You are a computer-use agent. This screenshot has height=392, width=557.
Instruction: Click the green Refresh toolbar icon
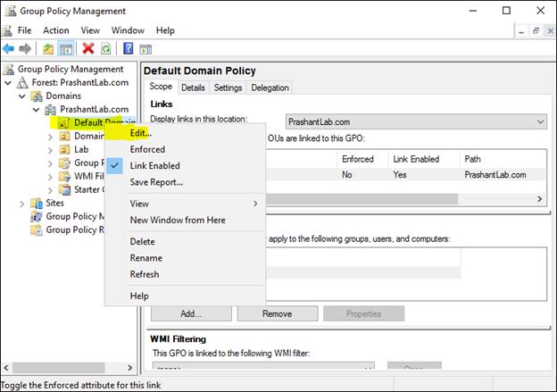105,48
